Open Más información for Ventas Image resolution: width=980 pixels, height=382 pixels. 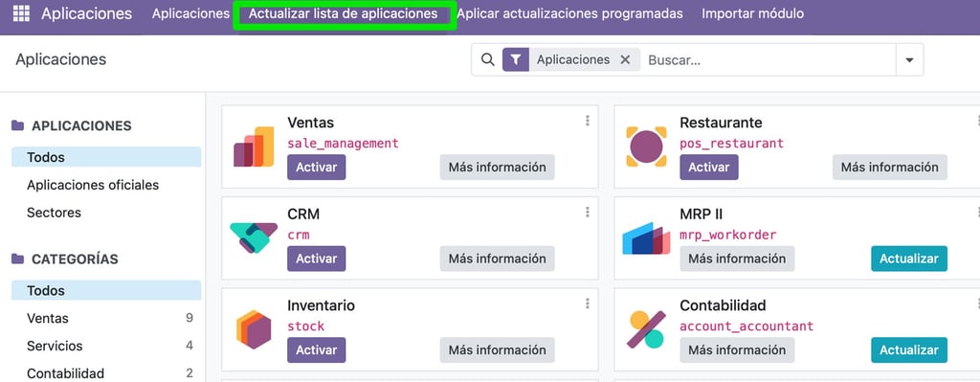(497, 167)
